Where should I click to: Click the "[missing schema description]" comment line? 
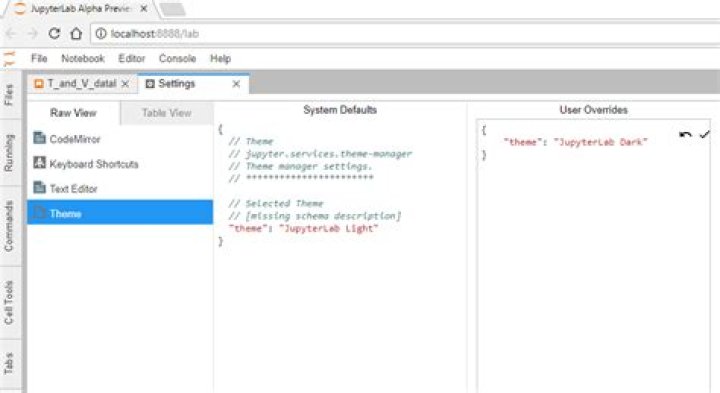(315, 216)
